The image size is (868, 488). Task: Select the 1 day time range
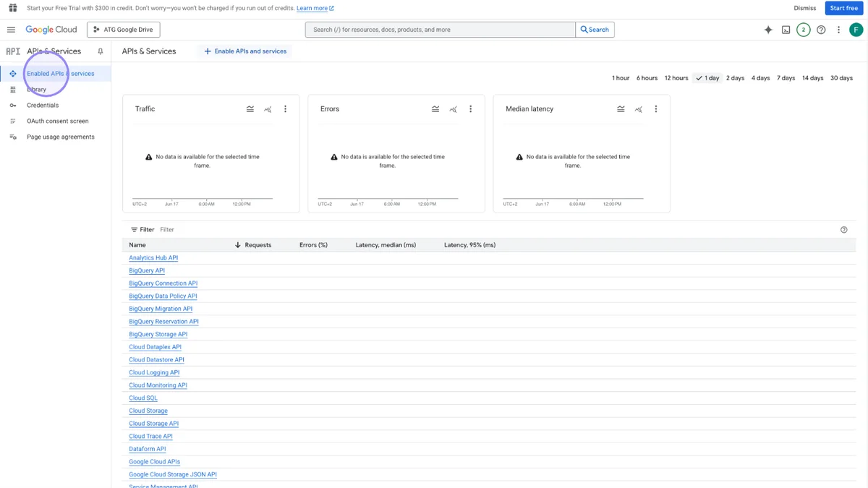(x=707, y=78)
